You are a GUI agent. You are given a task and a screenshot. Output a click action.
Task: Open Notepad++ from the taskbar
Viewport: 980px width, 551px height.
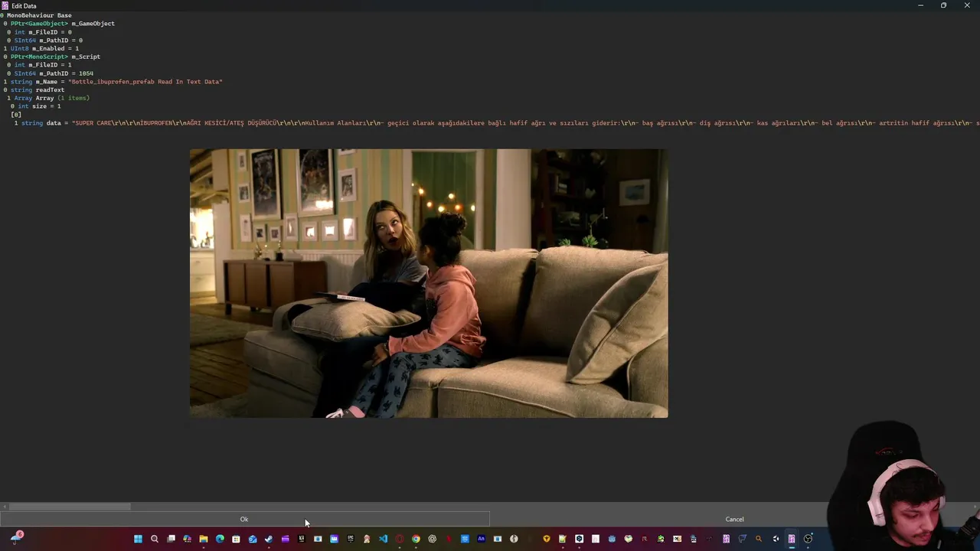[x=563, y=539]
